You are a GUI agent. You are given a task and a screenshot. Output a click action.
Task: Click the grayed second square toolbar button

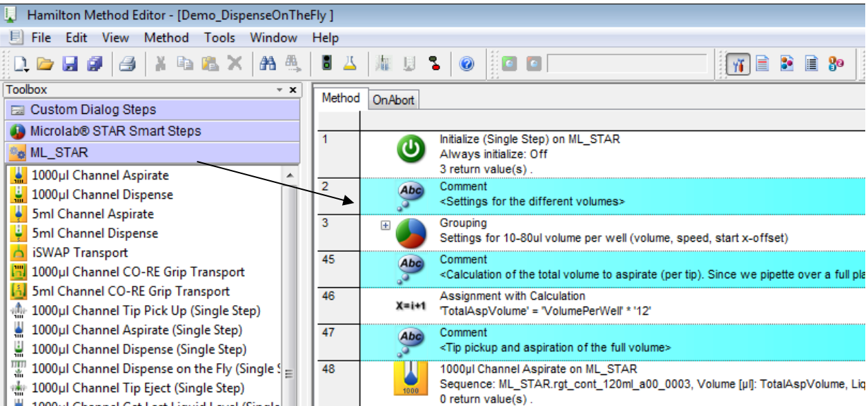(533, 64)
